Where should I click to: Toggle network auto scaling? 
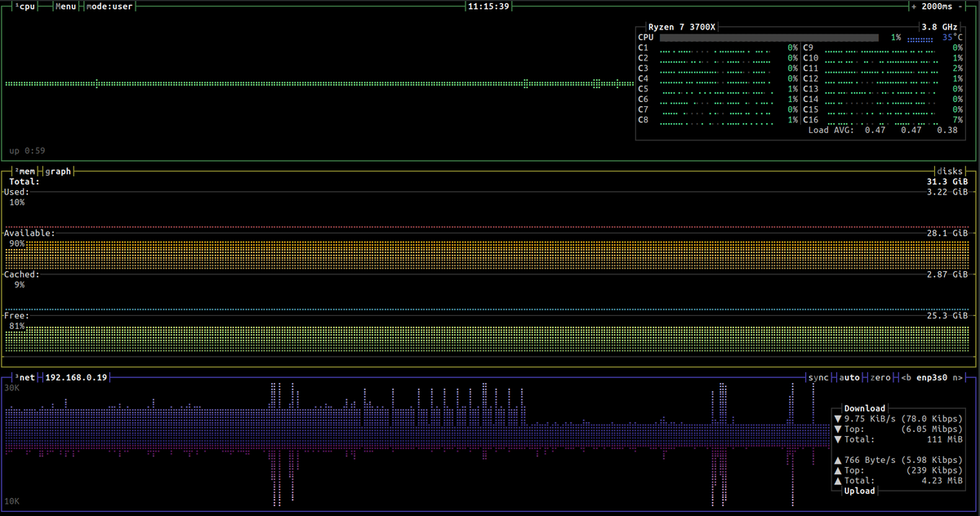pos(850,378)
